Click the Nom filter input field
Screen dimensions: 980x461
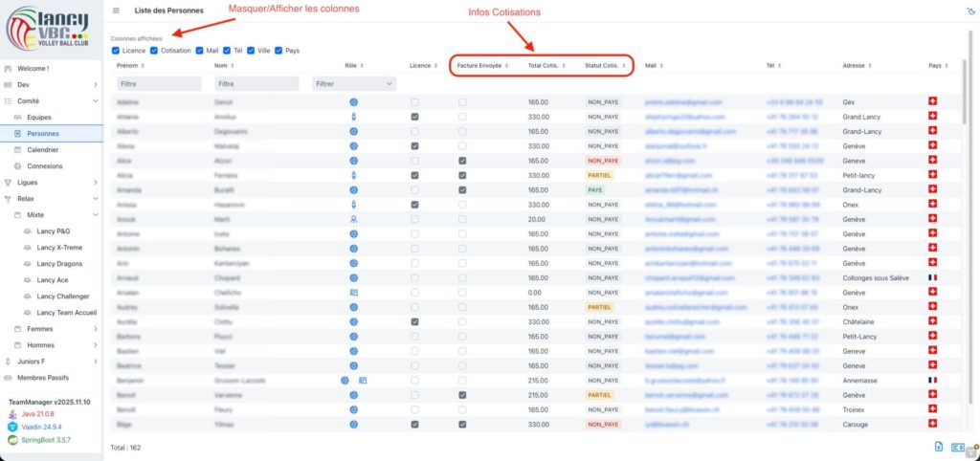coord(255,84)
